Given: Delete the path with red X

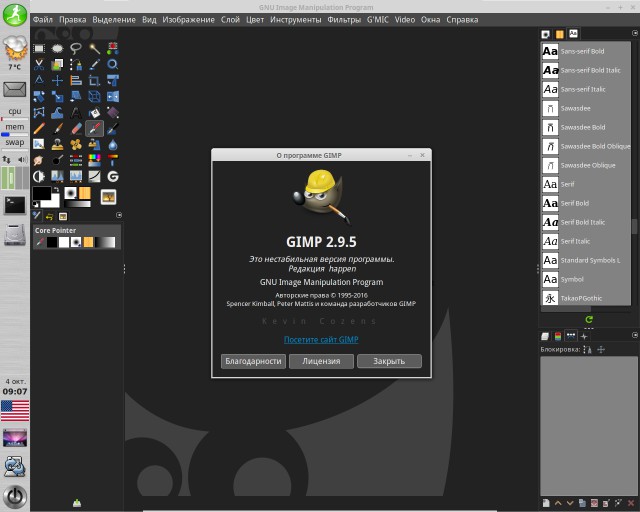Looking at the screenshot, I should tap(631, 503).
